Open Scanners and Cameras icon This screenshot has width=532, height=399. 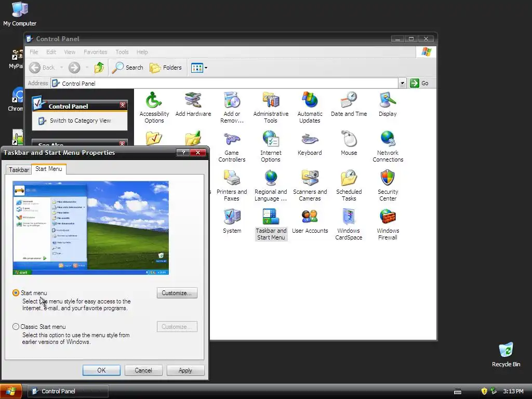pos(310,185)
